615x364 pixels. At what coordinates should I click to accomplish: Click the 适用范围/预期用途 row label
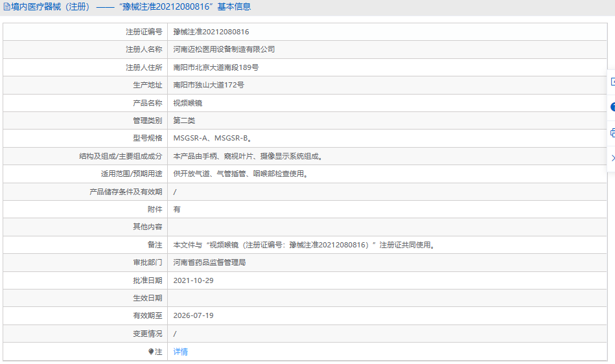pyautogui.click(x=132, y=174)
